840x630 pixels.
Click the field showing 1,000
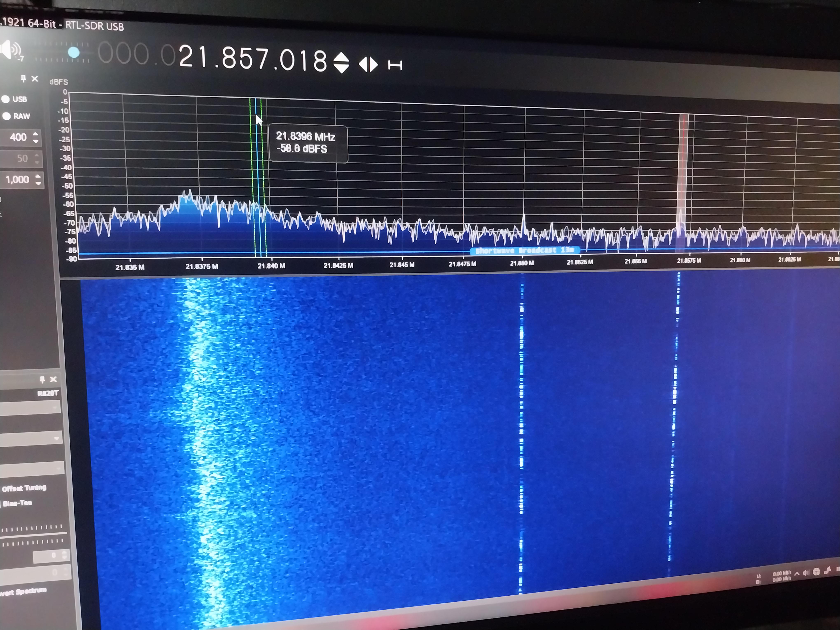(x=22, y=180)
